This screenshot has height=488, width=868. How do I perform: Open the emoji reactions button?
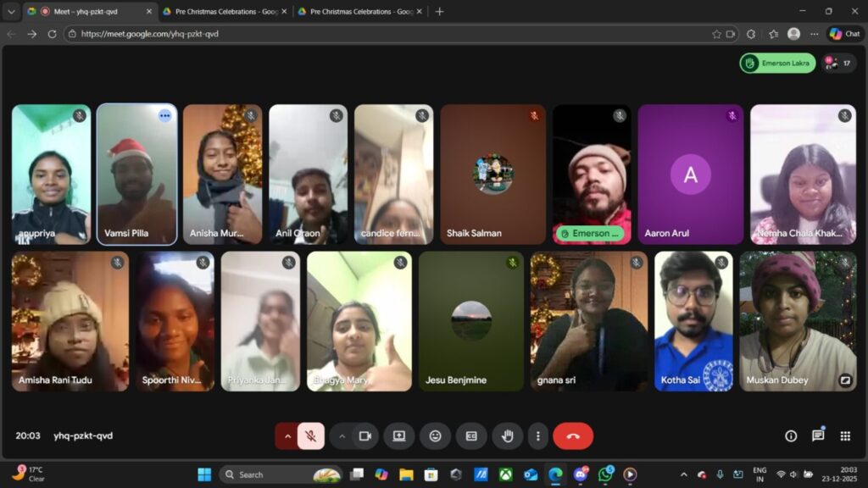(x=435, y=435)
